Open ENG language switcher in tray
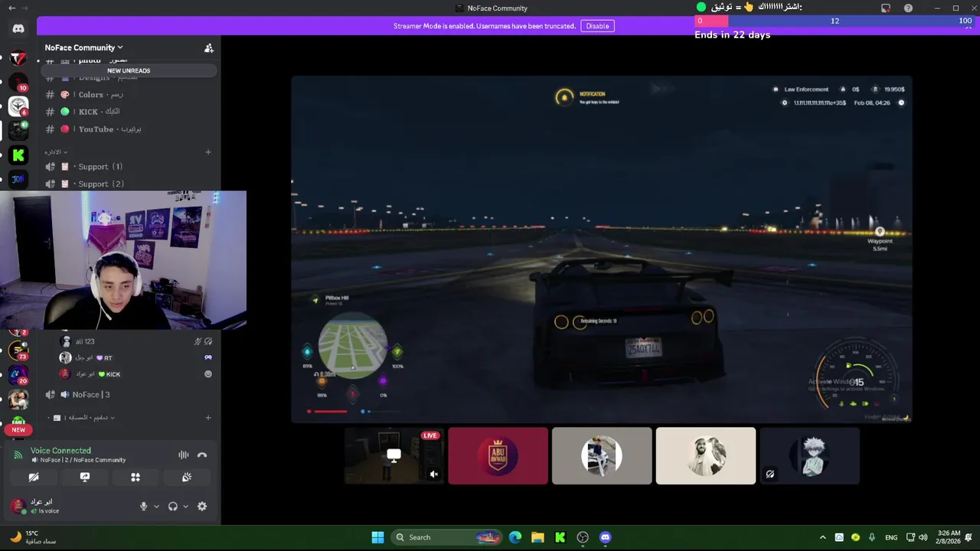This screenshot has height=551, width=980. (x=891, y=537)
